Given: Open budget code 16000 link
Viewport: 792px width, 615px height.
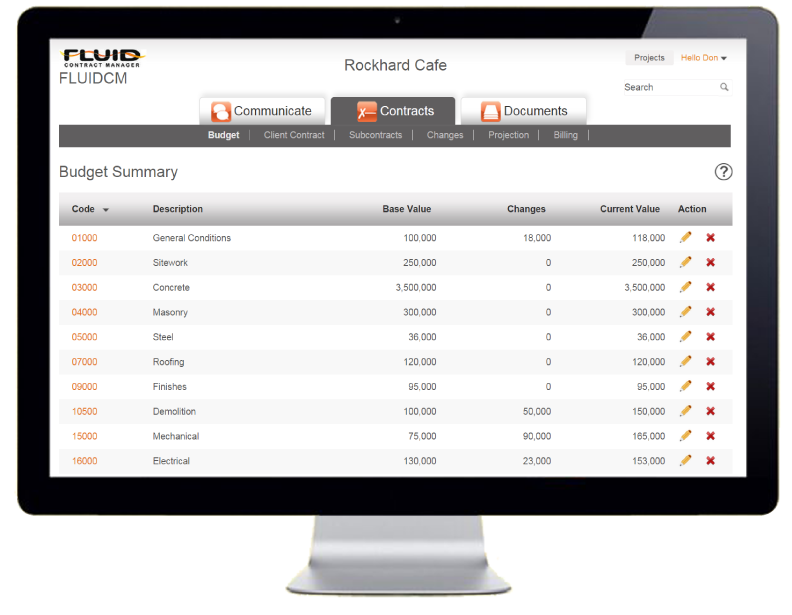Looking at the screenshot, I should coord(84,460).
